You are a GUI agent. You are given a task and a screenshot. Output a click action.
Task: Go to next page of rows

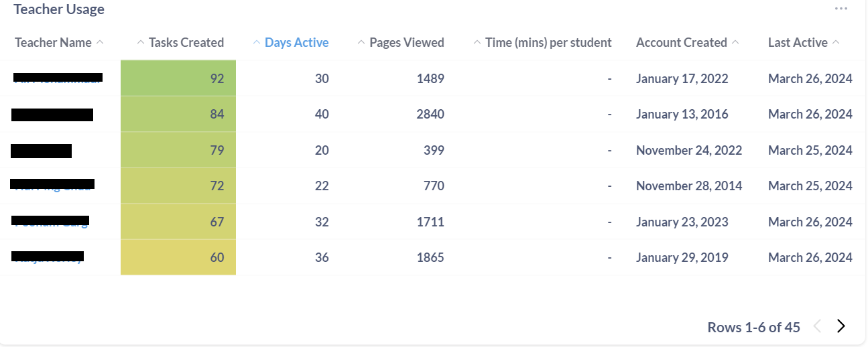(x=841, y=327)
